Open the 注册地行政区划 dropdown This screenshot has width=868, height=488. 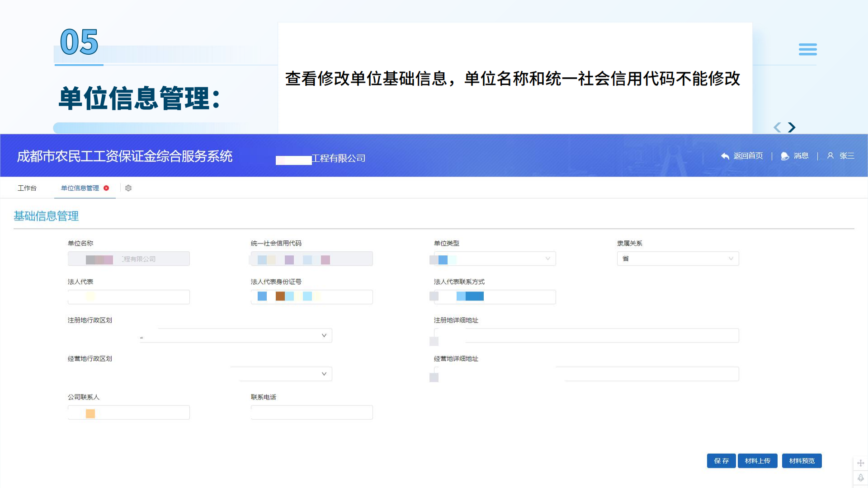pos(324,335)
